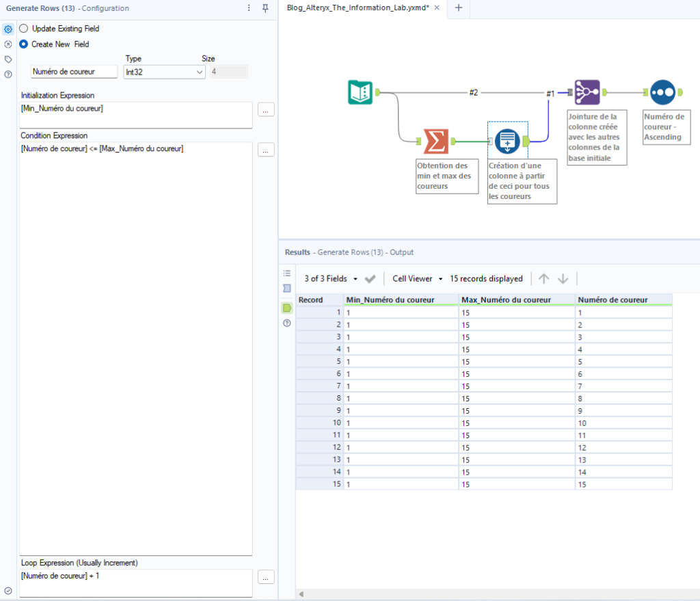Screen dimensions: 700x601
Task: Click the Size field showing 4
Action: (x=228, y=71)
